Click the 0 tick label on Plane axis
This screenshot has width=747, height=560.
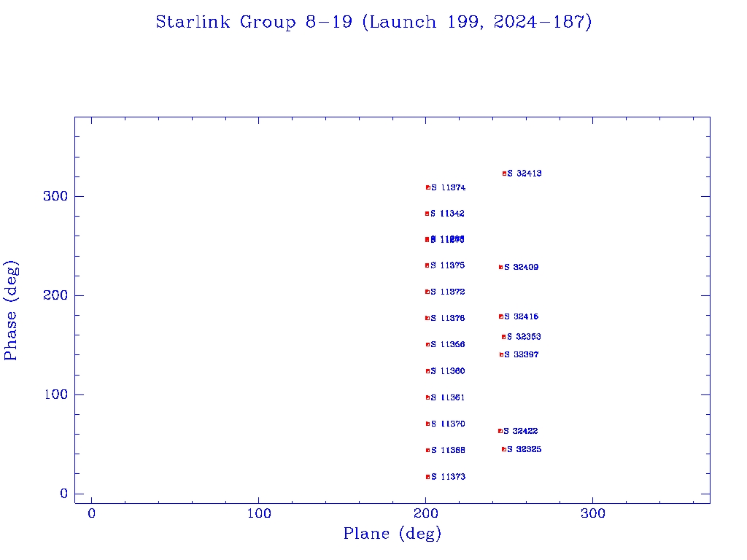(91, 513)
